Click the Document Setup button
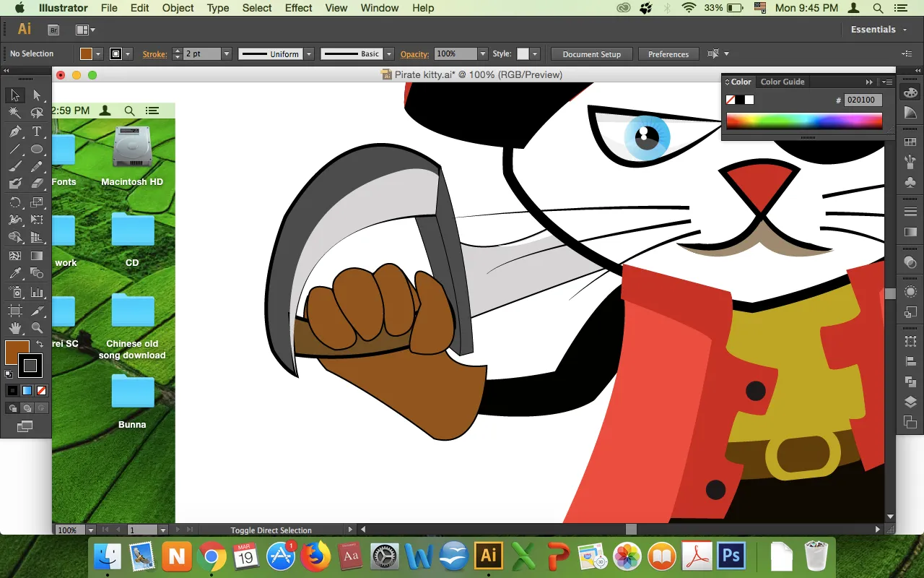Image resolution: width=924 pixels, height=578 pixels. (591, 54)
